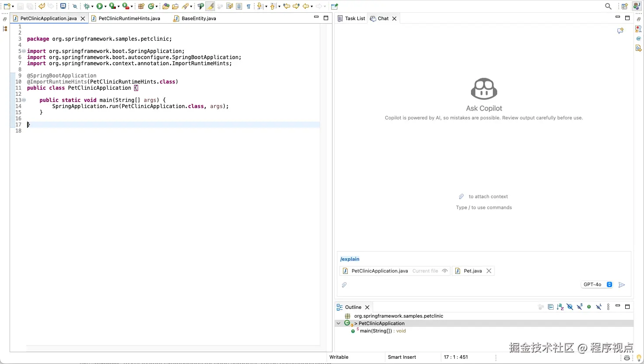Viewport: 644px width, 364px height.
Task: Toggle the Mark Occurrences highlighter icon
Action: [210, 6]
